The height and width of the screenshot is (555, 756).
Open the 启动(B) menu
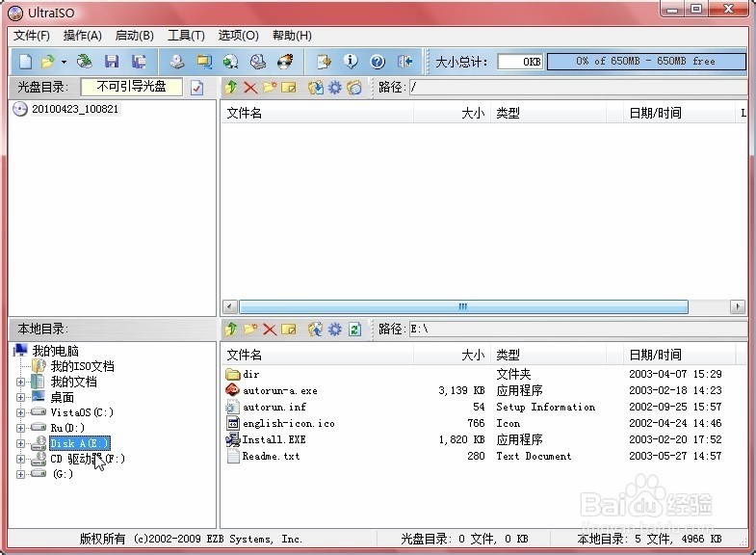[135, 36]
